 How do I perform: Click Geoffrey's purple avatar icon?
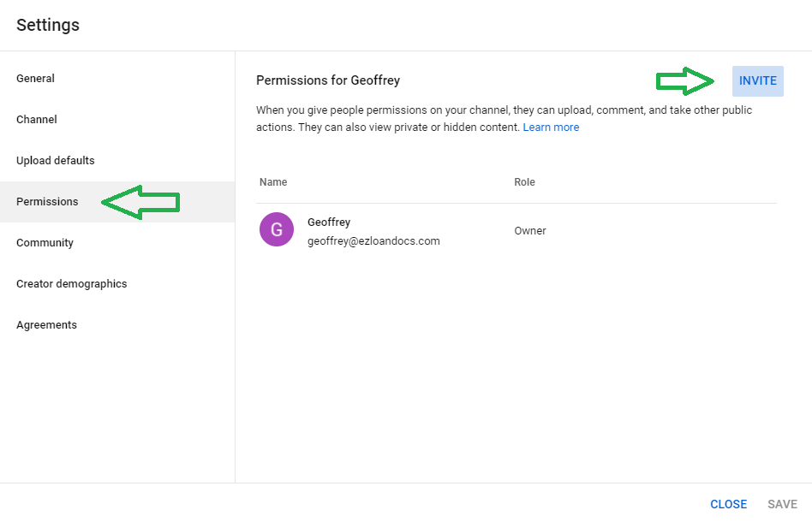pos(276,230)
